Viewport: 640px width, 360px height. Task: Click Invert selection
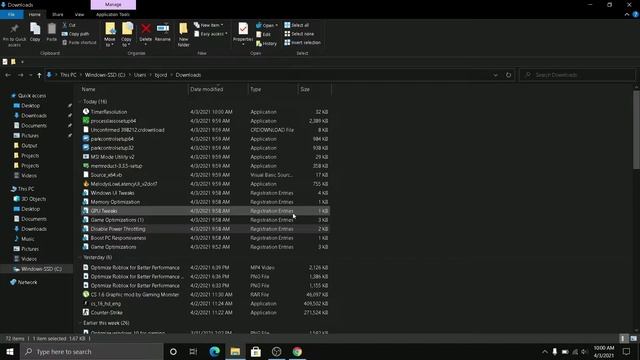point(302,42)
